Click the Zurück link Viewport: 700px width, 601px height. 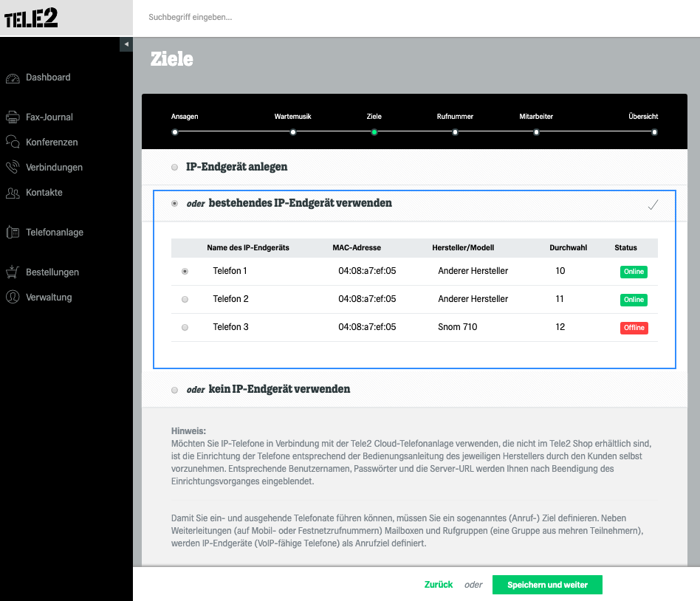point(439,585)
